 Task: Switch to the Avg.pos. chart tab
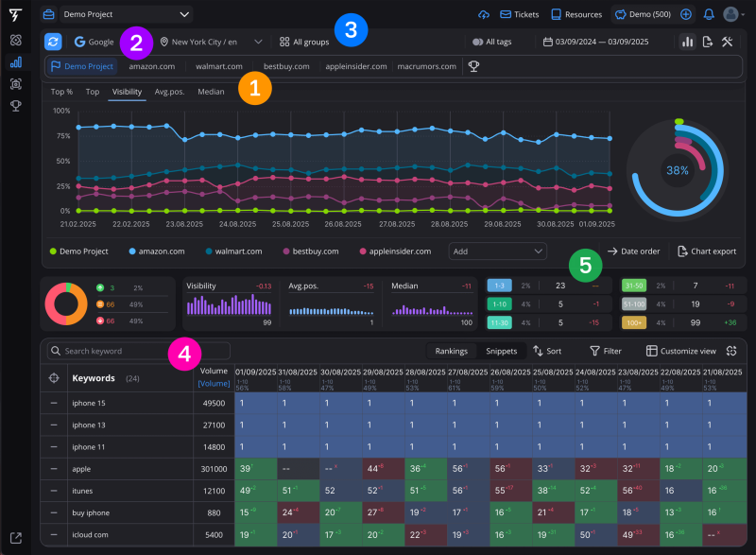(x=169, y=92)
